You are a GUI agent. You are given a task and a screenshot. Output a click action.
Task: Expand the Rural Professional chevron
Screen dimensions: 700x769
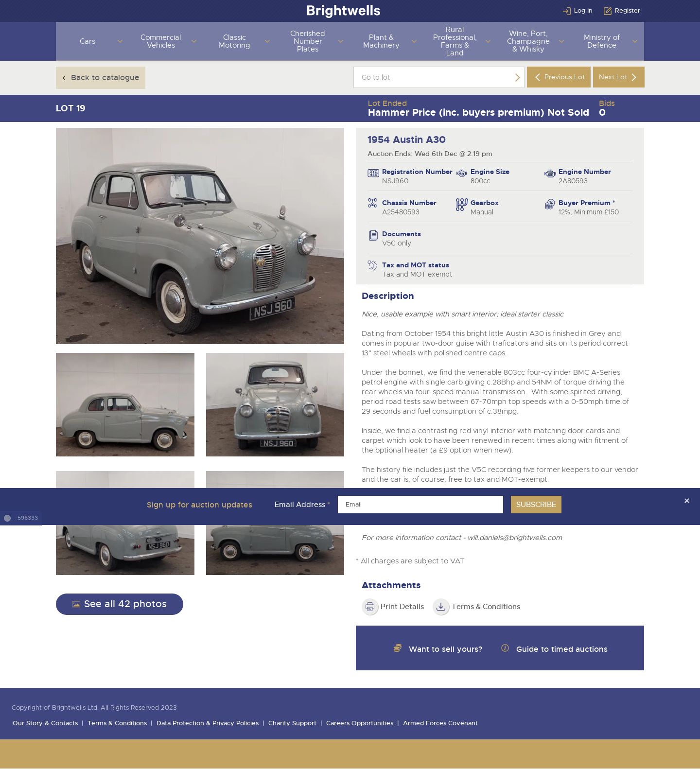[x=488, y=41]
